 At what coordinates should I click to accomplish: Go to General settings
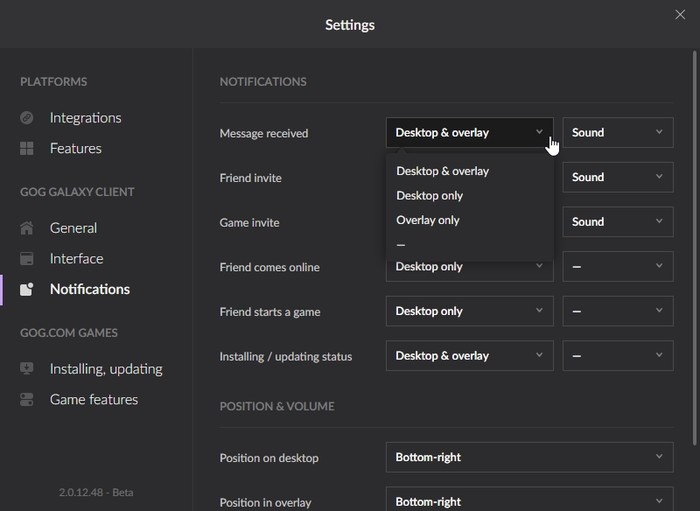click(x=73, y=228)
